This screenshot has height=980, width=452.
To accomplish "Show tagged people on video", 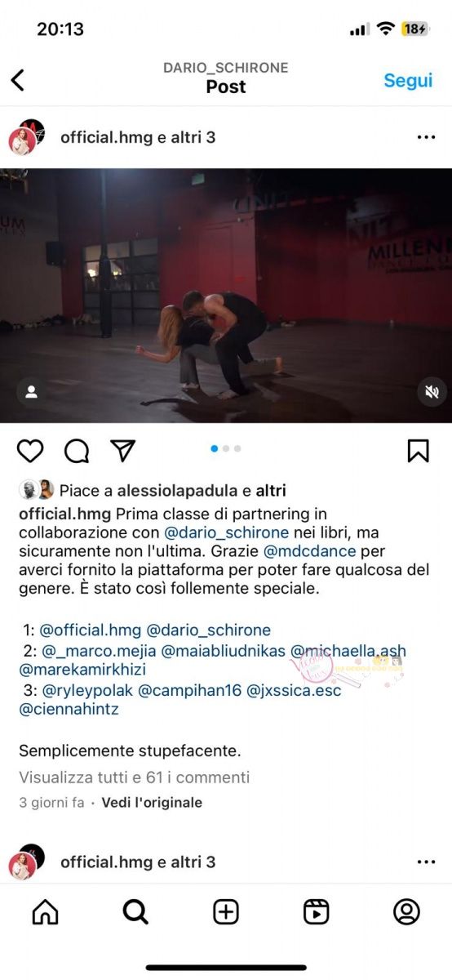I will (31, 392).
